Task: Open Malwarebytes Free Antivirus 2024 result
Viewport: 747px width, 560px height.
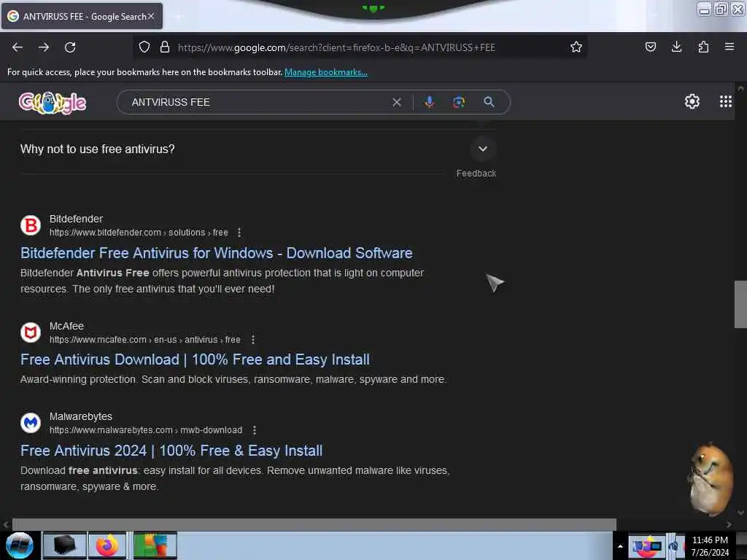Action: pyautogui.click(x=171, y=451)
